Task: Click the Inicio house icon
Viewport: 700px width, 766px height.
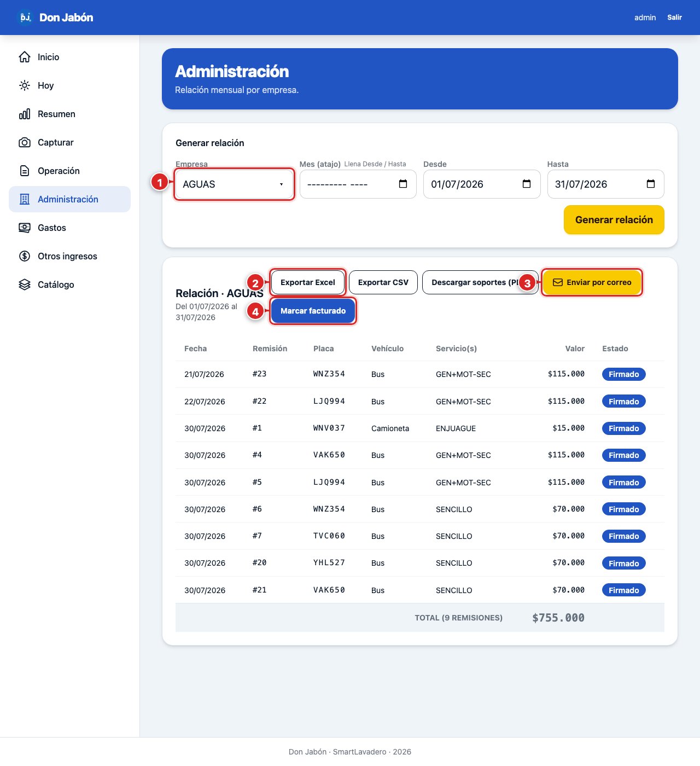Action: [25, 57]
